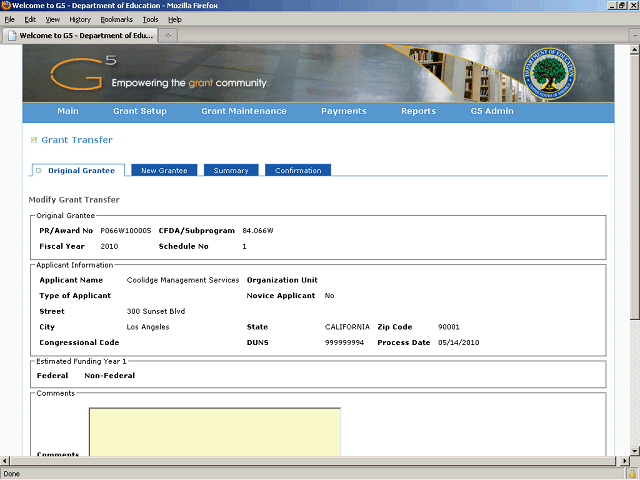
Task: Open Grant Setup navigation item
Action: click(140, 111)
